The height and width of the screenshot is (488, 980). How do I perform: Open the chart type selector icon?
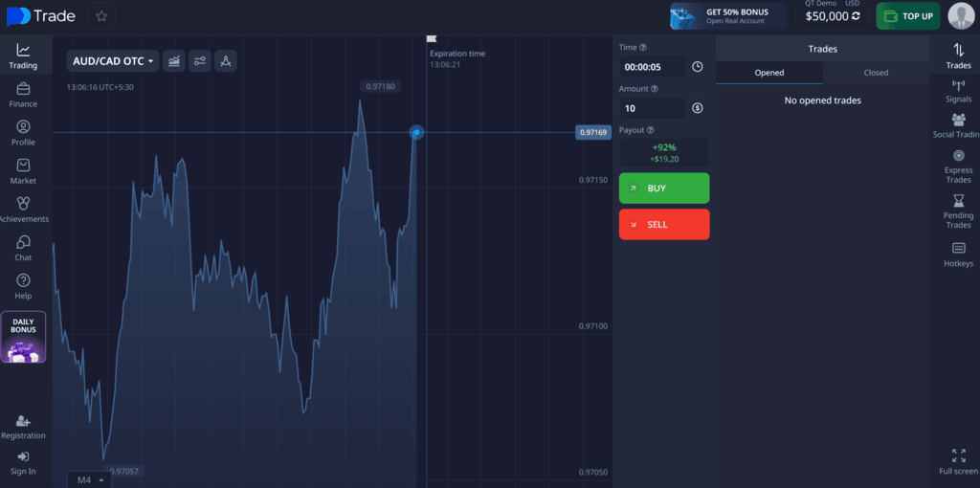pyautogui.click(x=174, y=60)
